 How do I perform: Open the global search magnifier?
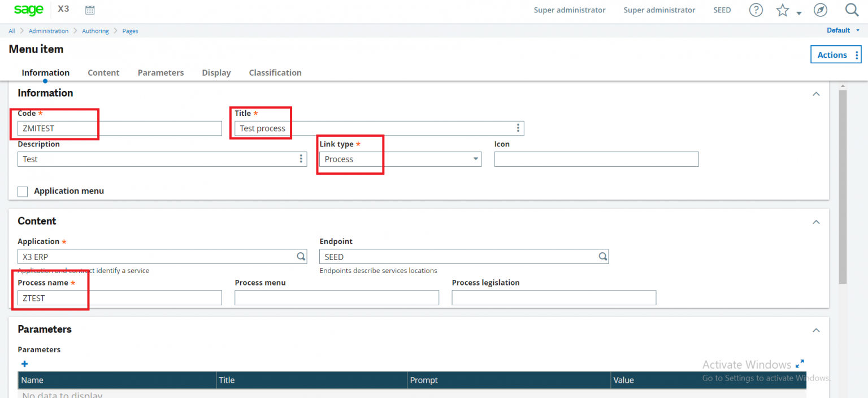pyautogui.click(x=852, y=10)
